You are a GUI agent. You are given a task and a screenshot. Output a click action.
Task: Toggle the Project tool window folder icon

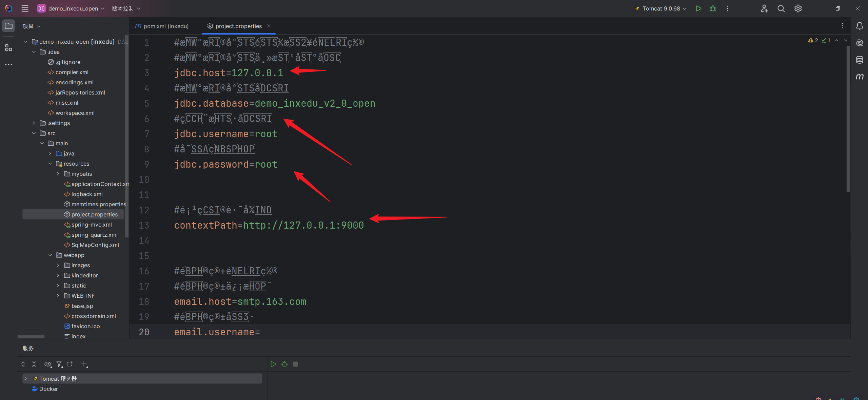point(8,26)
